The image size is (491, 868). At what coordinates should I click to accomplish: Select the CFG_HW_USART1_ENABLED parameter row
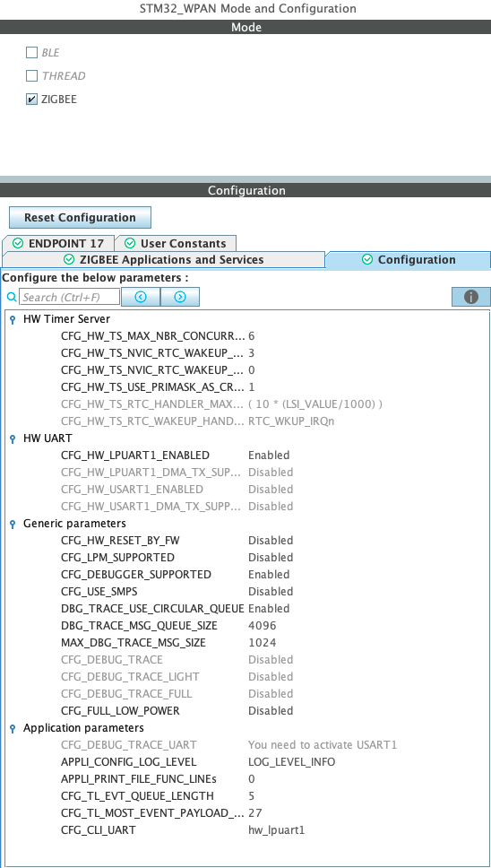tap(247, 490)
